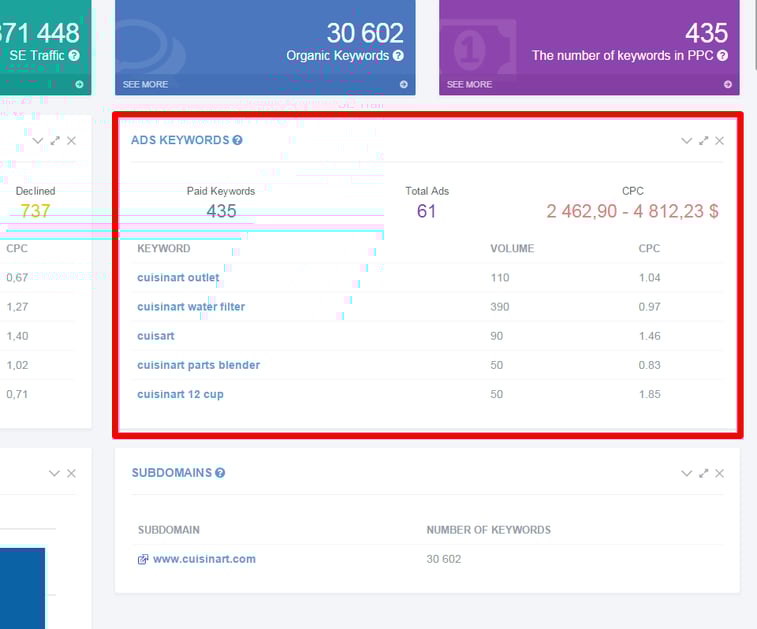This screenshot has height=629, width=757.
Task: Open help icon next to Organic Keywords
Action: tap(398, 56)
